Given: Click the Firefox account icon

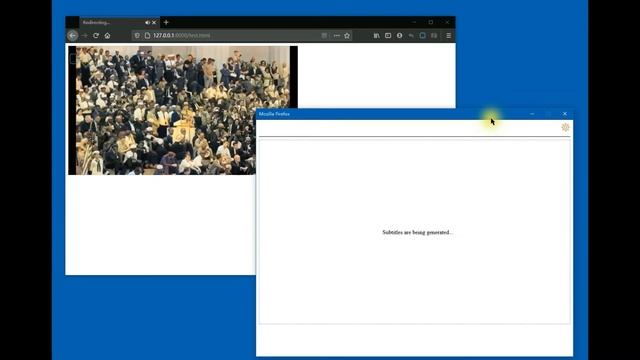Looking at the screenshot, I should point(399,36).
